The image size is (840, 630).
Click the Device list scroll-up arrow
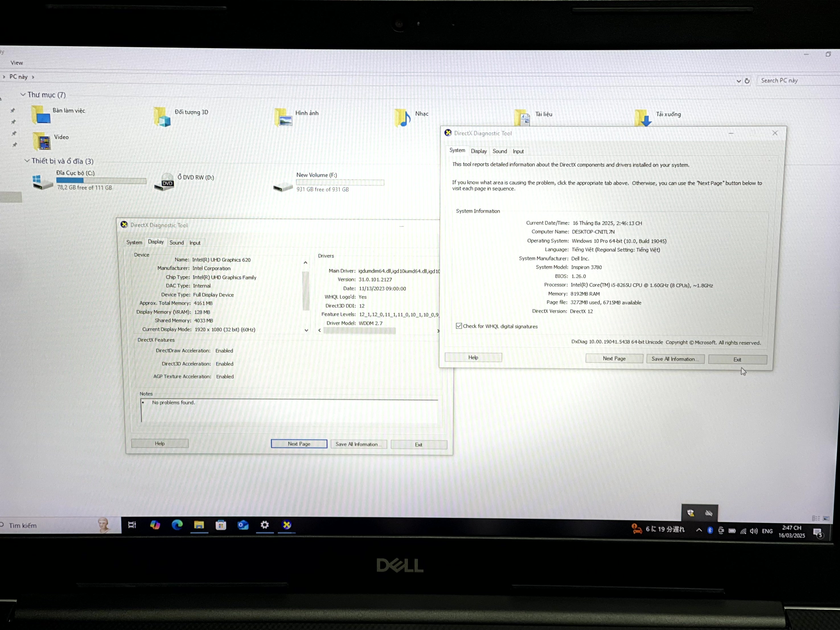point(305,263)
